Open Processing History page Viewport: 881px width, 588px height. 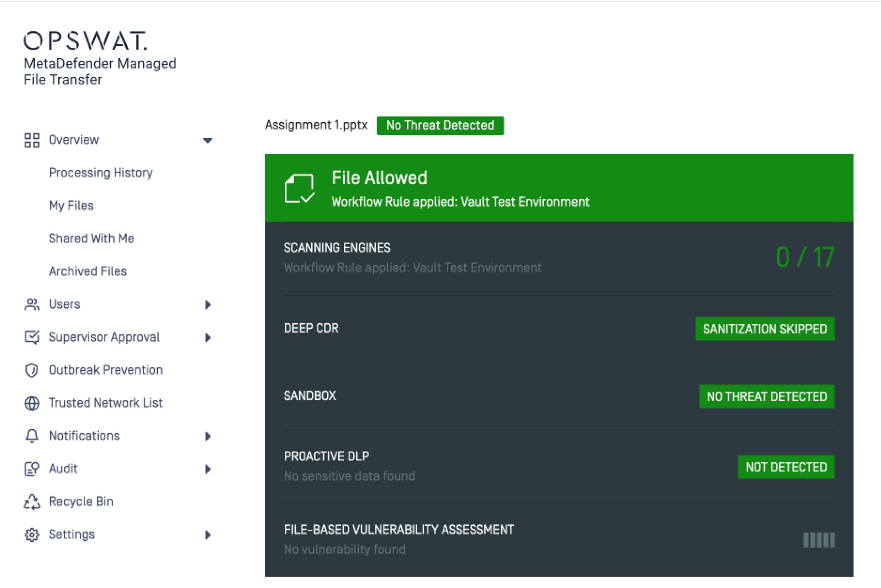(101, 173)
